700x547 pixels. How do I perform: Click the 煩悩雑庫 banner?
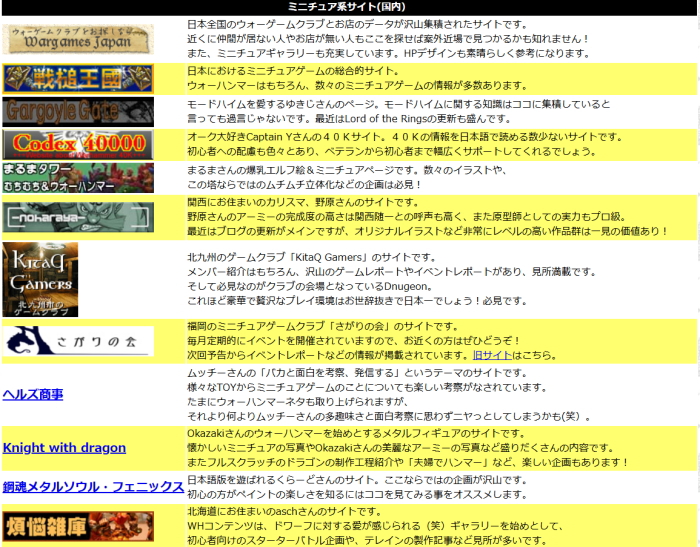pyautogui.click(x=78, y=526)
